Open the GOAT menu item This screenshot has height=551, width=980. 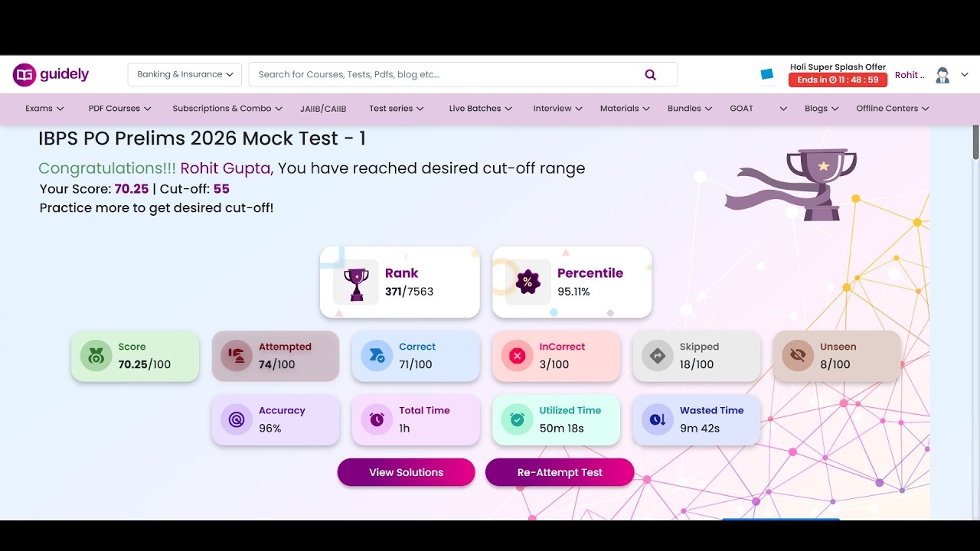coord(742,109)
